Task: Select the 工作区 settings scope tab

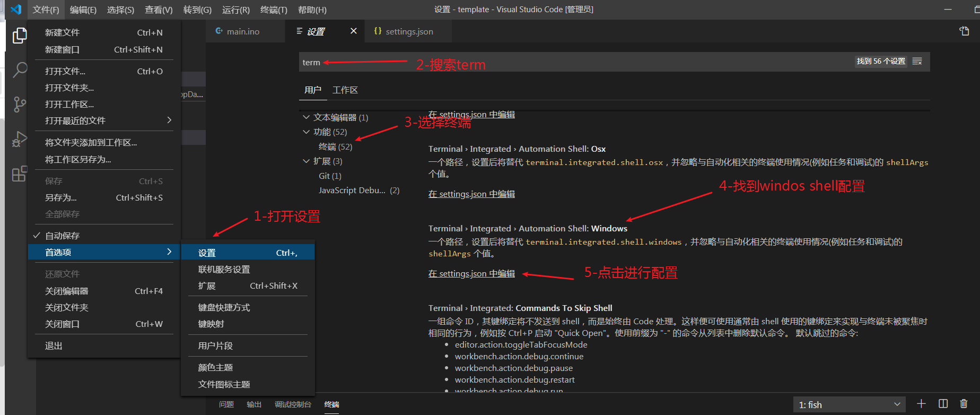Action: pos(345,90)
